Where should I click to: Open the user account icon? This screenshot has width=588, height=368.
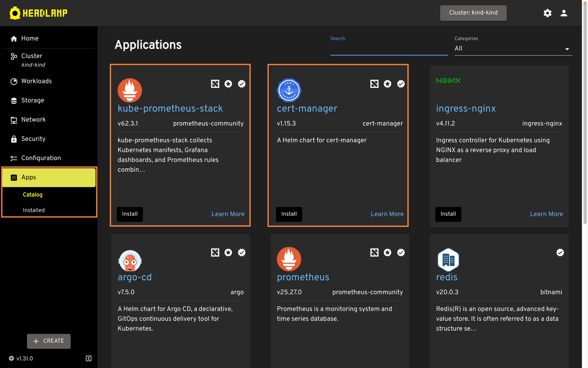pos(564,13)
